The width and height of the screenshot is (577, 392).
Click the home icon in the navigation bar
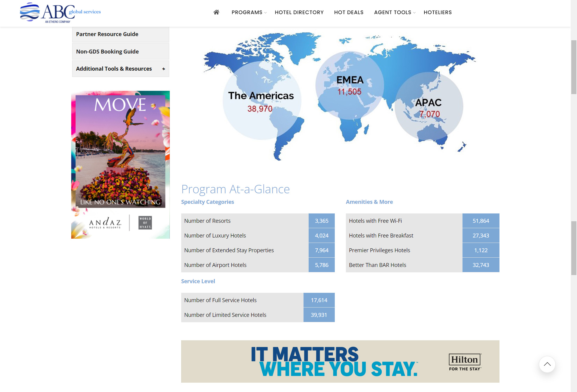click(216, 12)
